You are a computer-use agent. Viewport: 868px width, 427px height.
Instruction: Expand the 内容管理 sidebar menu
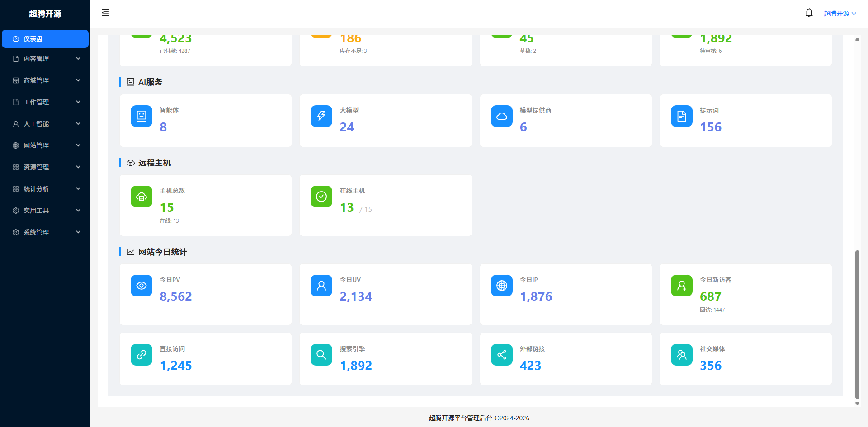pos(45,59)
